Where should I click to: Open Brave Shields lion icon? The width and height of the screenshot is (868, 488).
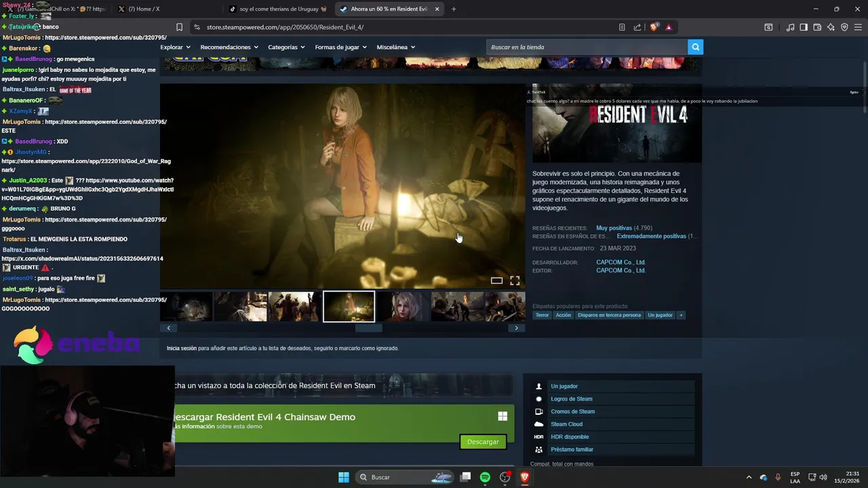(654, 27)
